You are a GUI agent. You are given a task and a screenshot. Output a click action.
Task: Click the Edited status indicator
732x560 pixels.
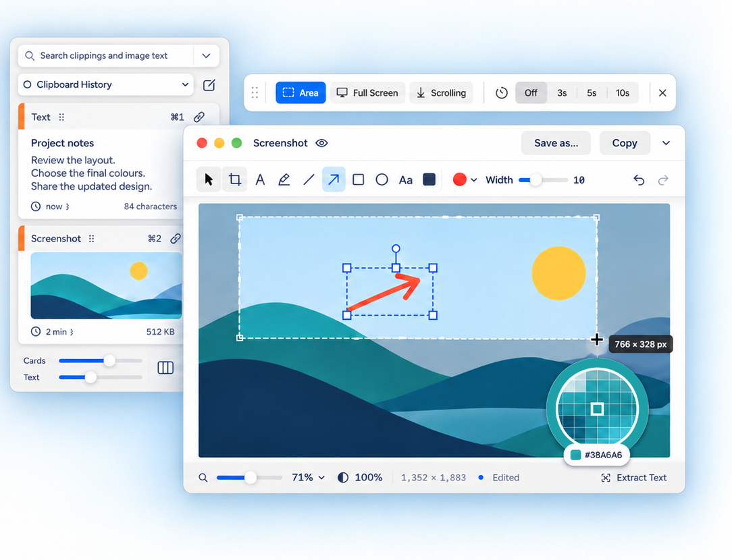tap(499, 478)
